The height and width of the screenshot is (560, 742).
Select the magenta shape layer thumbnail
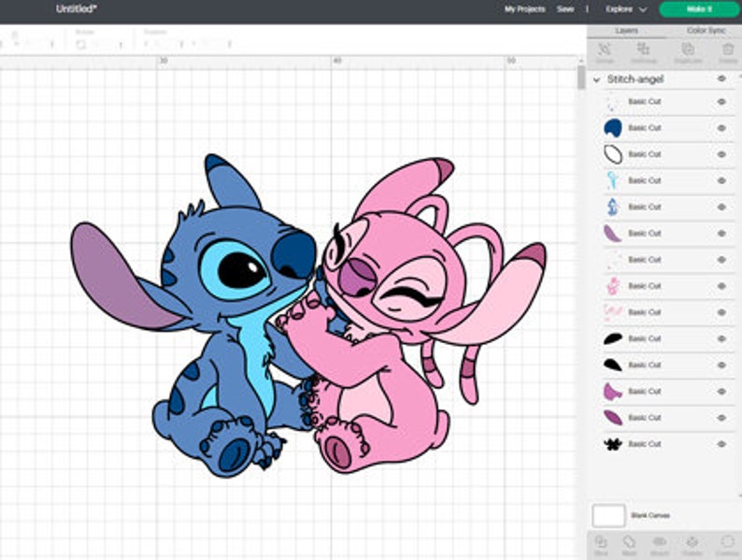click(613, 392)
